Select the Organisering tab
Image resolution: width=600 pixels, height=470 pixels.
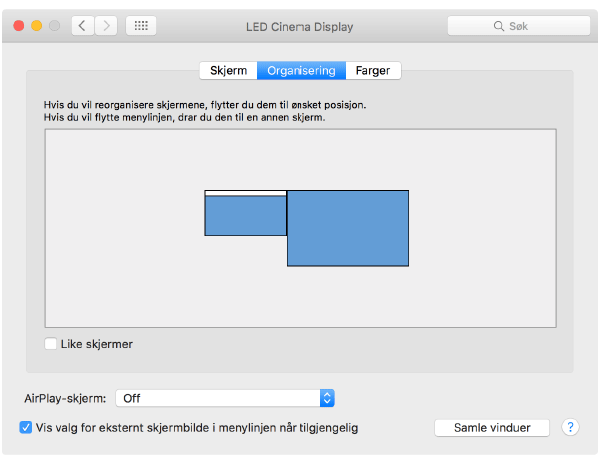tap(301, 70)
